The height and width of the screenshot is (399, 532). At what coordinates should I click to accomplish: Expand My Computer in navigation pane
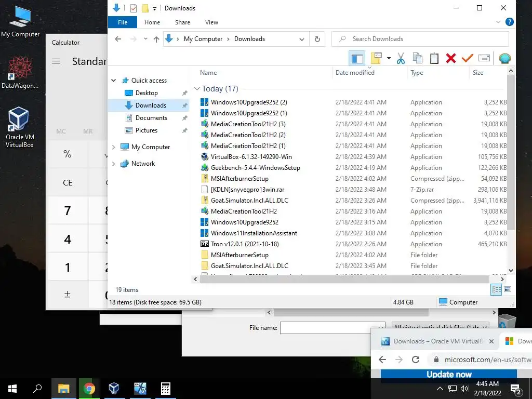click(x=114, y=147)
